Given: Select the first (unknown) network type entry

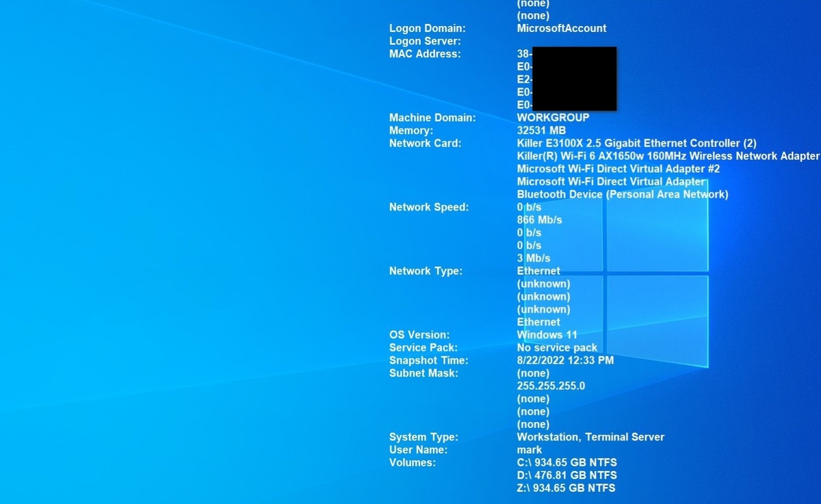Looking at the screenshot, I should point(543,283).
